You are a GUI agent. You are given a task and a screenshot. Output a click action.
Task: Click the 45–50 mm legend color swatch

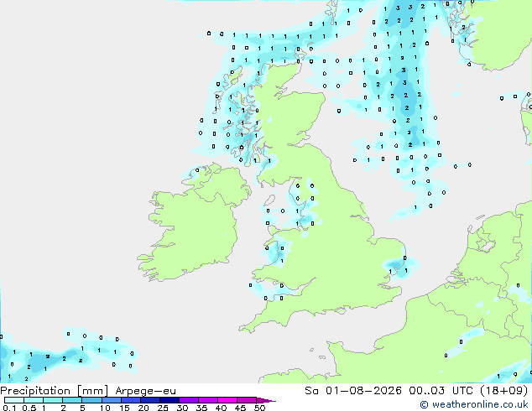tap(247, 400)
